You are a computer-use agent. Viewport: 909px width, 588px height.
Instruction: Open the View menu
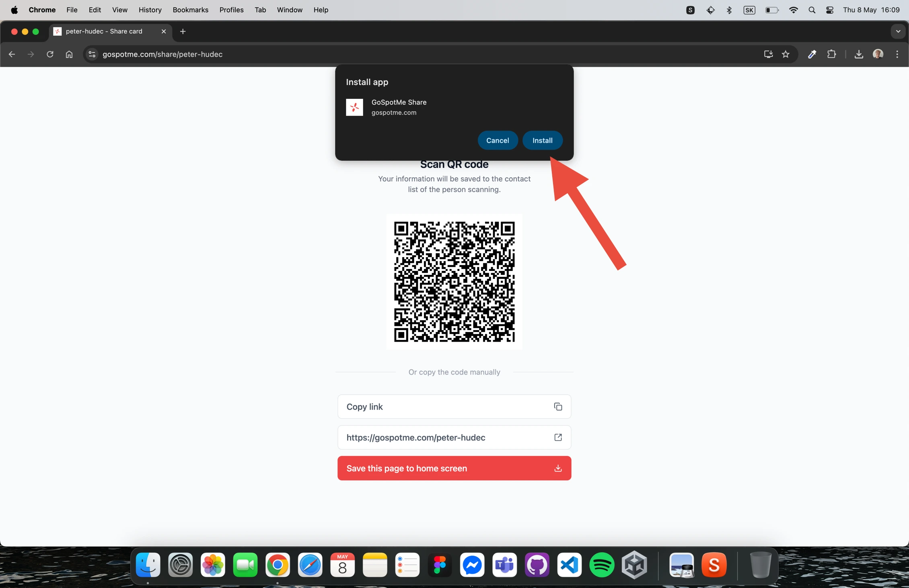pos(119,10)
